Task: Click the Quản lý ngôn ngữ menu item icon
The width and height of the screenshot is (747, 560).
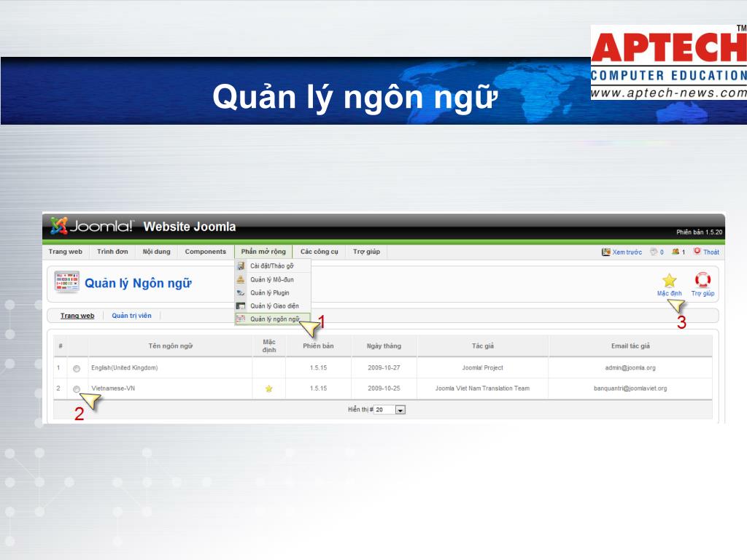Action: coord(241,319)
